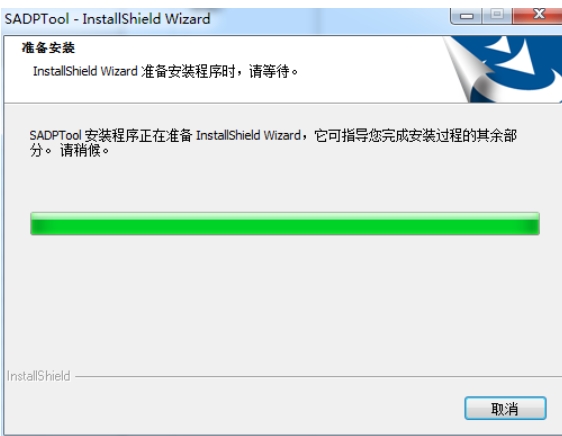Screen dimensions: 562x436
Task: Click the bold 准备安装 heading
Action: [48, 48]
